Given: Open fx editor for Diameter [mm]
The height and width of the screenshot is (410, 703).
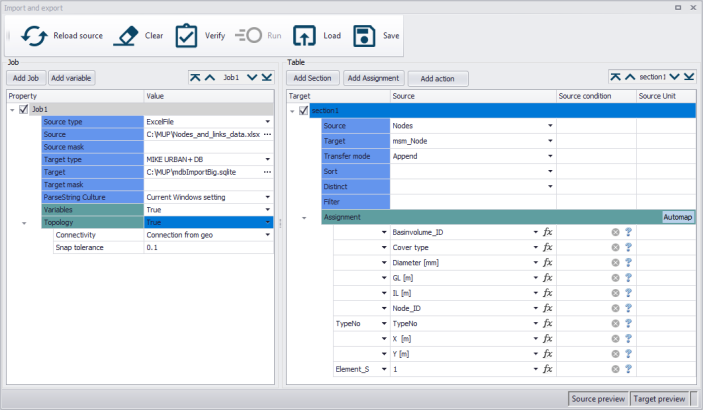Looking at the screenshot, I should (x=547, y=262).
